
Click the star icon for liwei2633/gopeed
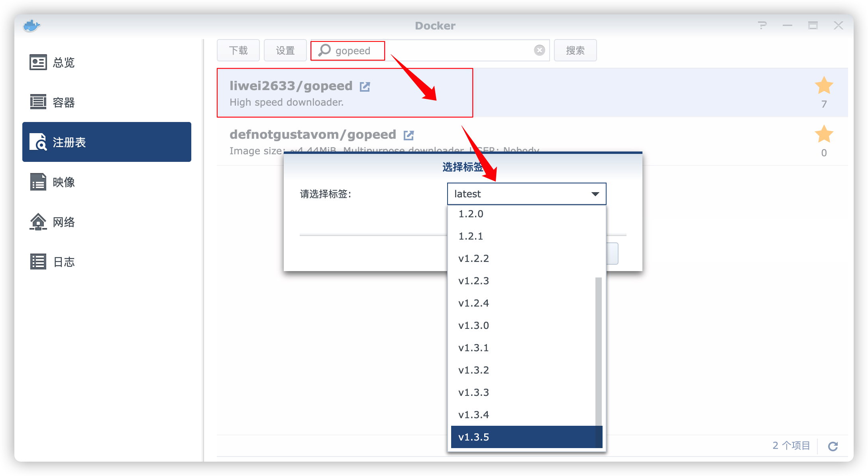coord(824,85)
